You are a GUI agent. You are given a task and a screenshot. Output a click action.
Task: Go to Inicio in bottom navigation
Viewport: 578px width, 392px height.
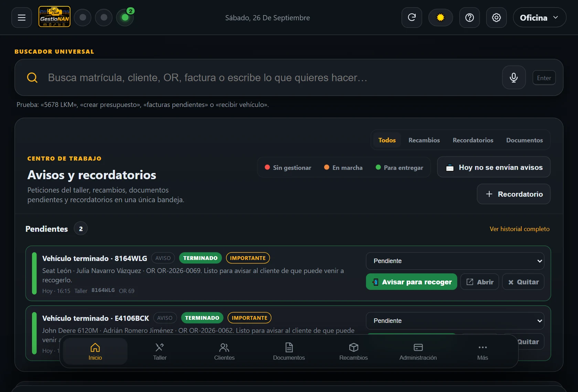(x=95, y=351)
